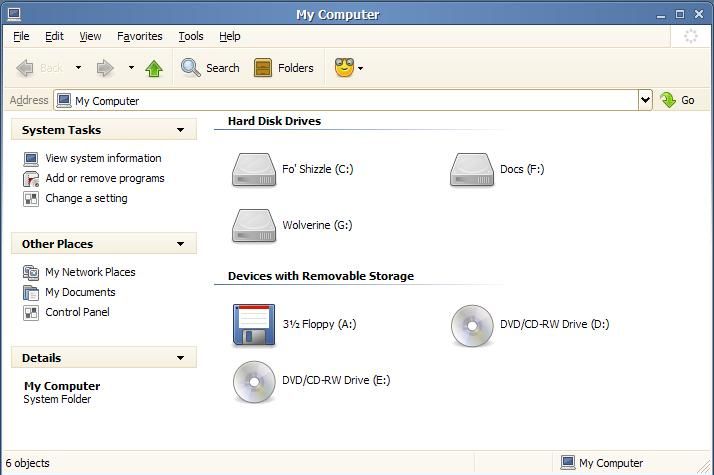Click the Go button

pos(678,100)
